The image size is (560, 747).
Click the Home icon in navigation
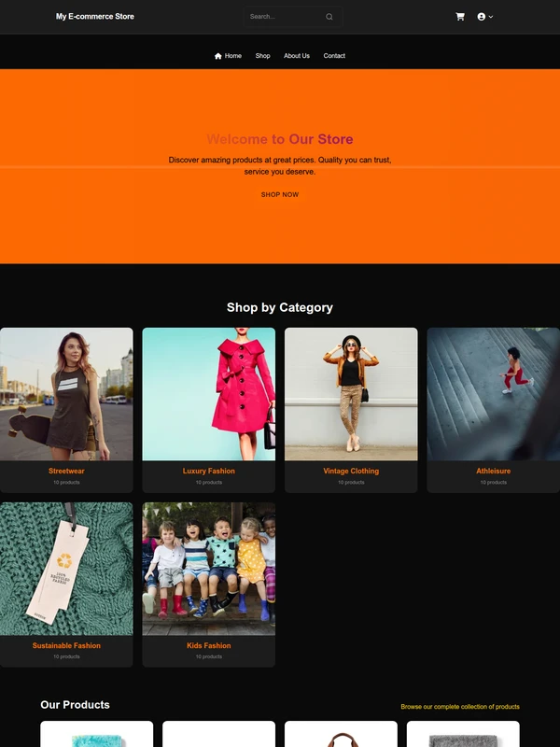pos(218,56)
